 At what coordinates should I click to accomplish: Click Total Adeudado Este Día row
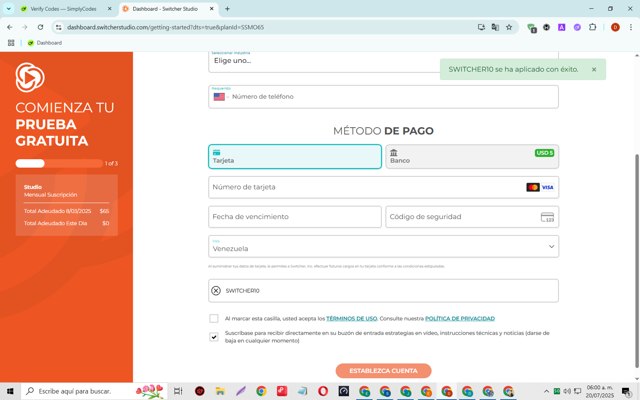point(66,223)
